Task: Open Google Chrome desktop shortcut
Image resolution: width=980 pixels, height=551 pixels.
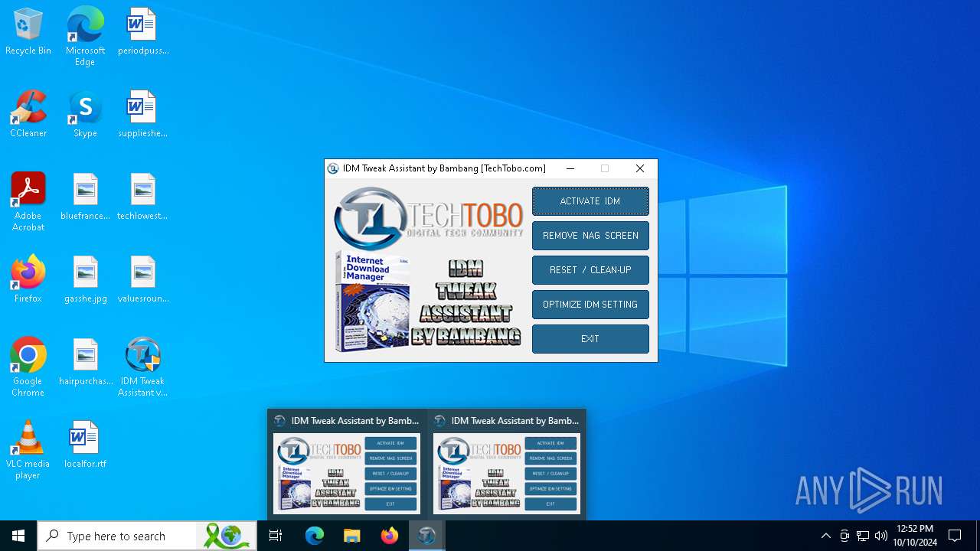Action: pos(28,367)
